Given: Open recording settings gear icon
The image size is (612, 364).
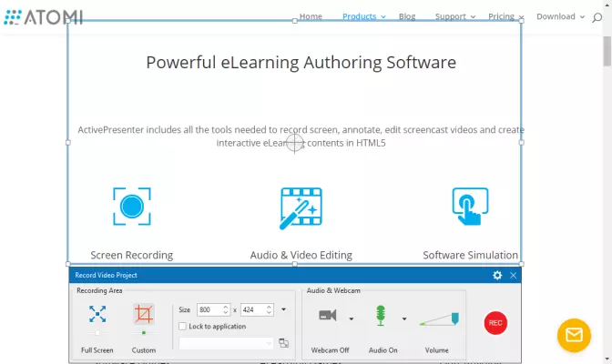Looking at the screenshot, I should (x=497, y=275).
